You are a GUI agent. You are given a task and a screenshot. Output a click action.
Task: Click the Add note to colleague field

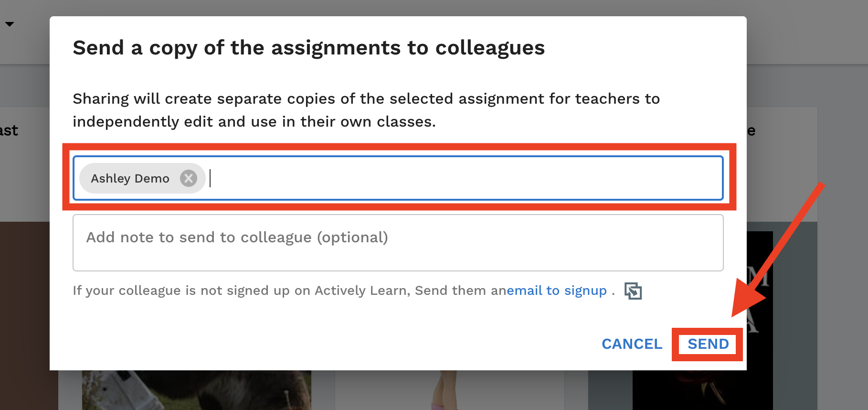point(398,243)
